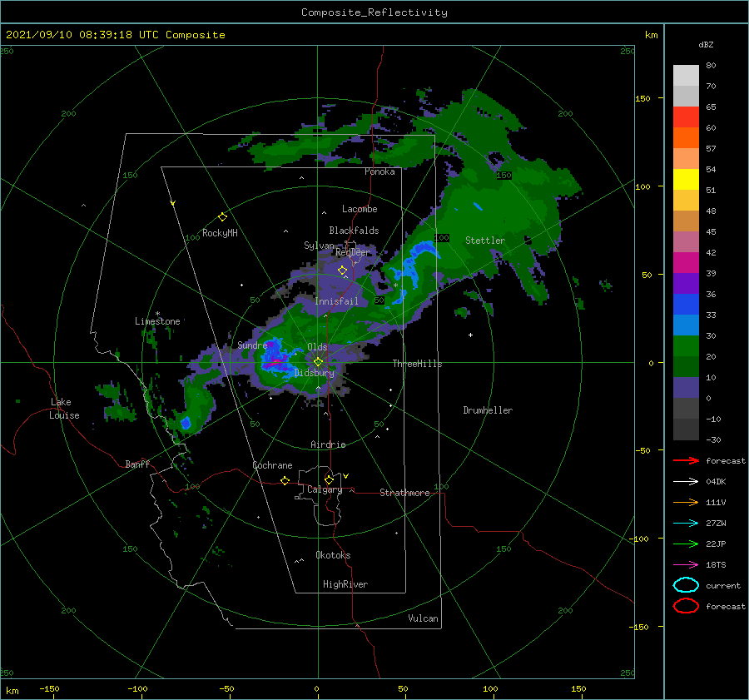Click the dark blue 36 dBZ swatch
Screen dimensions: 749x700
(686, 304)
